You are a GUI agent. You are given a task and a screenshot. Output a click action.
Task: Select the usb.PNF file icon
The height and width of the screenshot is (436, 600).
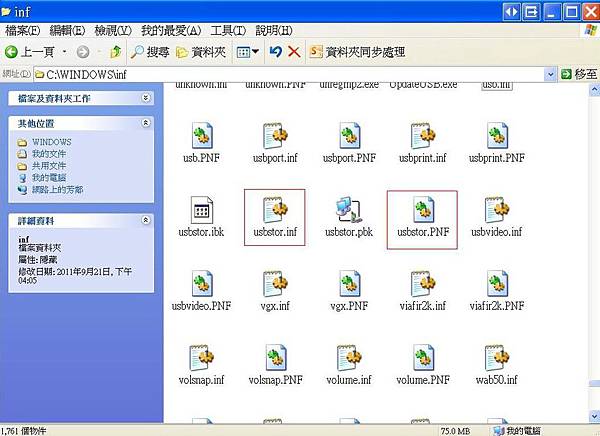202,136
